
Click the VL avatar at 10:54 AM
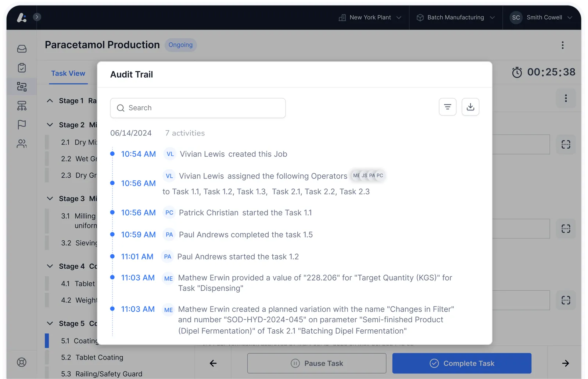170,154
